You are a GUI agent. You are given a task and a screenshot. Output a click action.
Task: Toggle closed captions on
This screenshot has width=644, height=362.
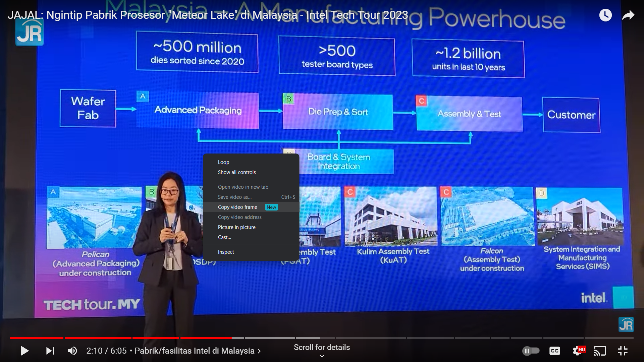[555, 351]
